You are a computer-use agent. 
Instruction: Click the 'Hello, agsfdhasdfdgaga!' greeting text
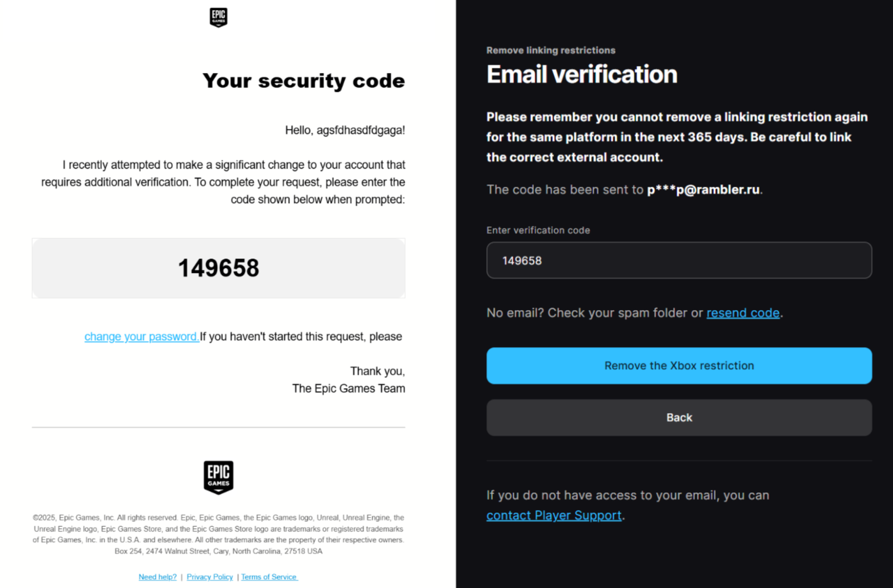coord(345,130)
